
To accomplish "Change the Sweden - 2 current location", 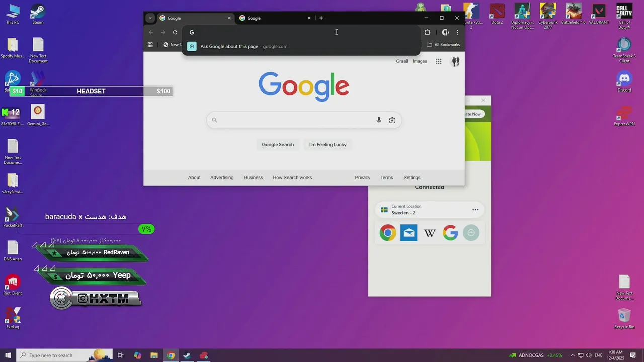I will coord(430,210).
